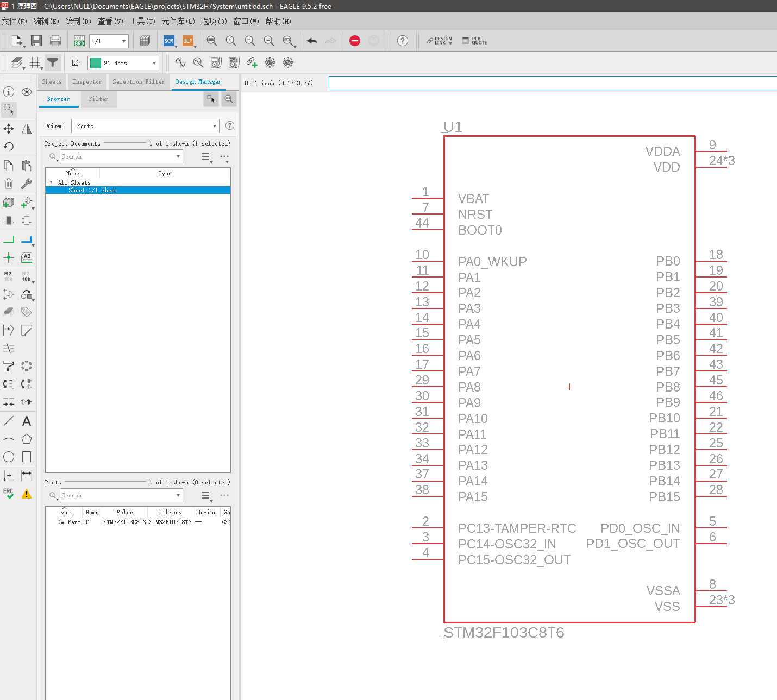This screenshot has height=700, width=777.
Task: Select the Dimension tool
Action: [27, 475]
